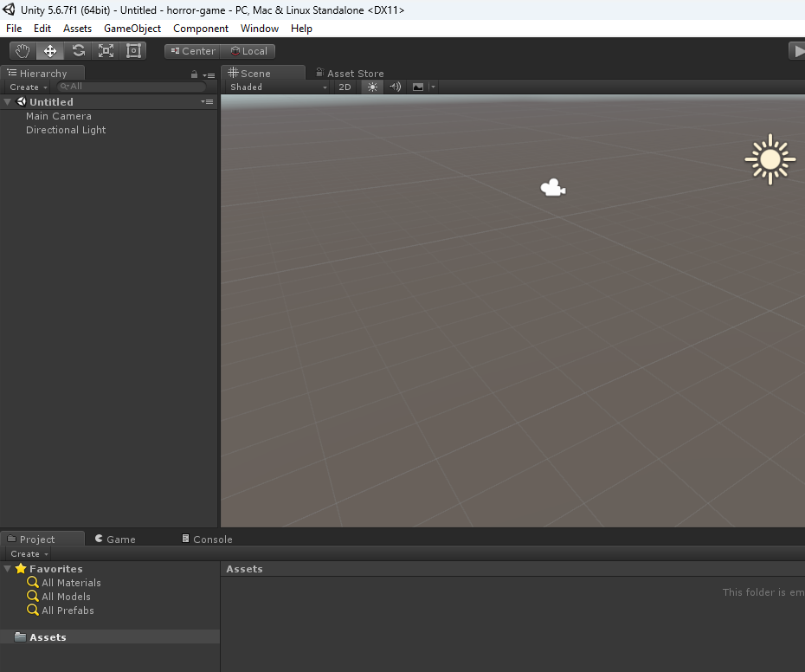Open the GameObject menu

[132, 29]
